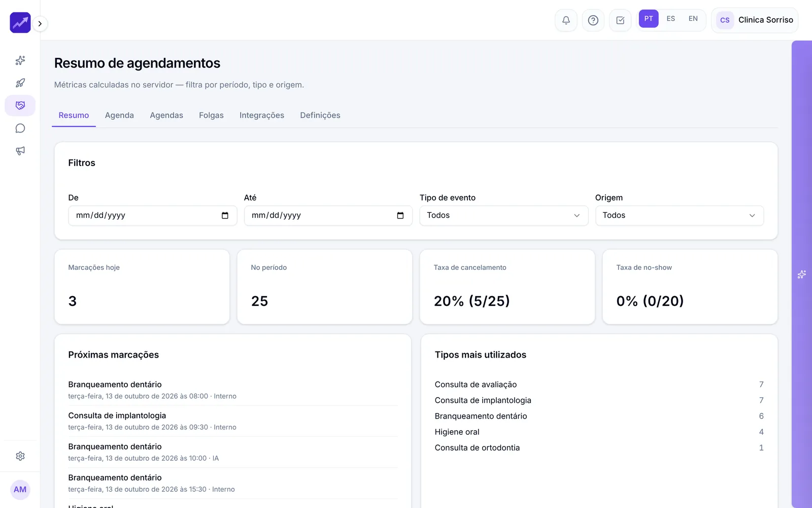Expand the sidebar with chevron arrow
Image resolution: width=812 pixels, height=508 pixels.
click(x=40, y=23)
